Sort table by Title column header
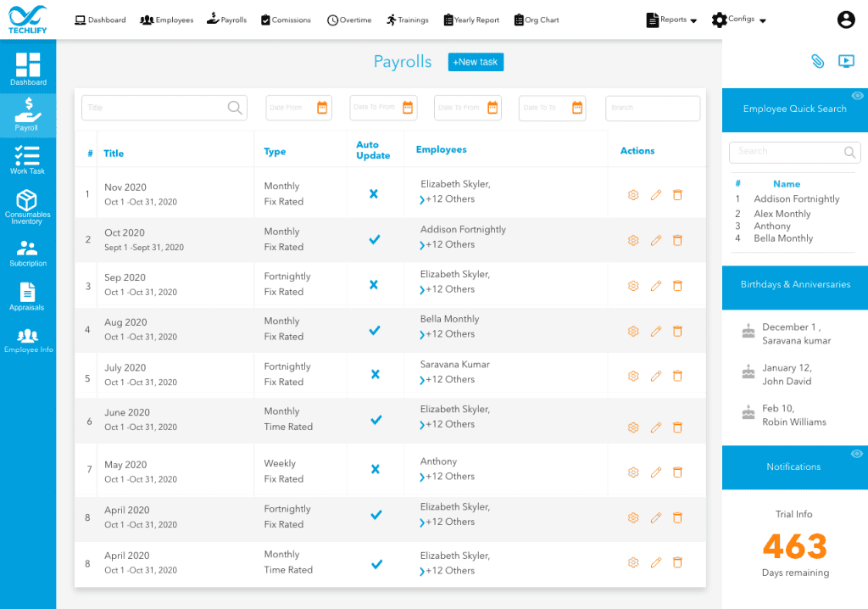This screenshot has width=868, height=609. [114, 154]
